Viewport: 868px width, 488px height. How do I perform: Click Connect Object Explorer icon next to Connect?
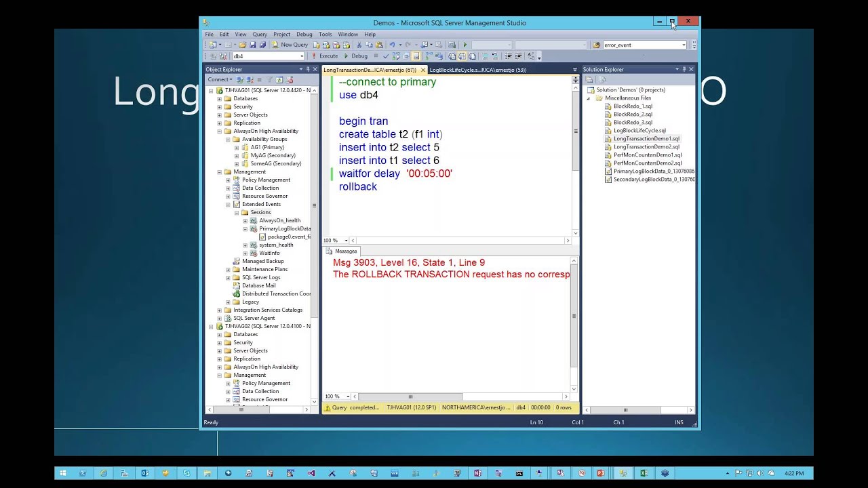[240, 80]
